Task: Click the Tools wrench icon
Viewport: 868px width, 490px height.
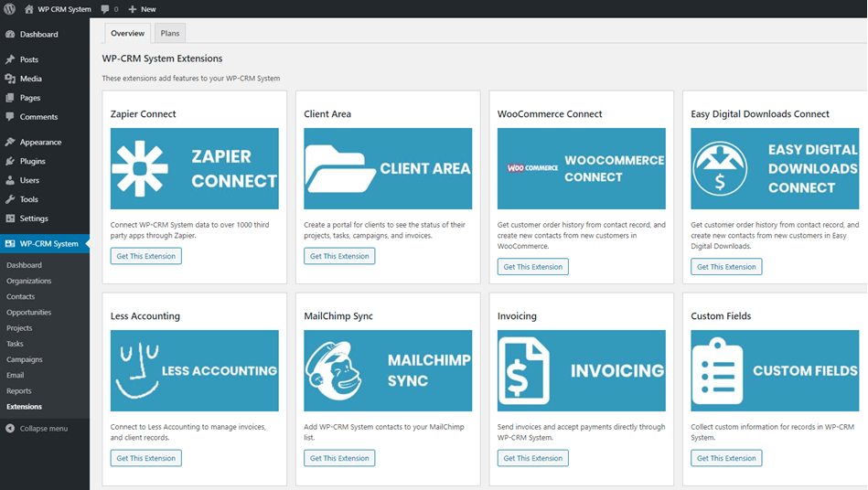Action: (x=10, y=199)
